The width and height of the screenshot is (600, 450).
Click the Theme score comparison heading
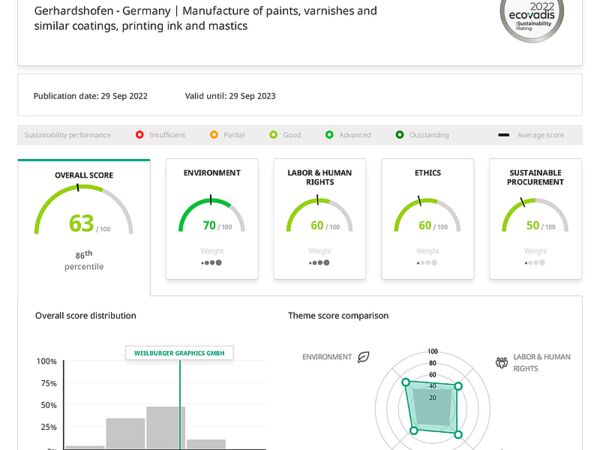[x=338, y=316]
